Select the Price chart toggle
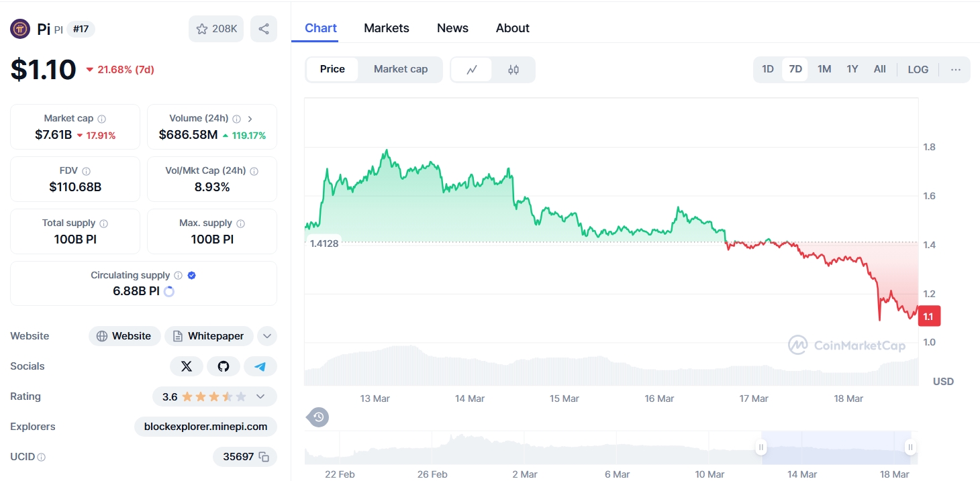 (x=332, y=69)
